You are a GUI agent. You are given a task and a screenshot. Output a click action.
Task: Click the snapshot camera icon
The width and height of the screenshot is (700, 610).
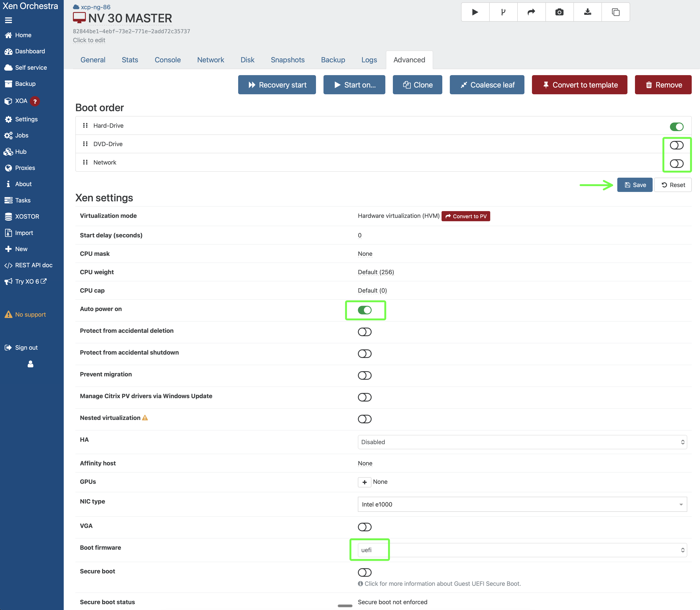point(559,12)
